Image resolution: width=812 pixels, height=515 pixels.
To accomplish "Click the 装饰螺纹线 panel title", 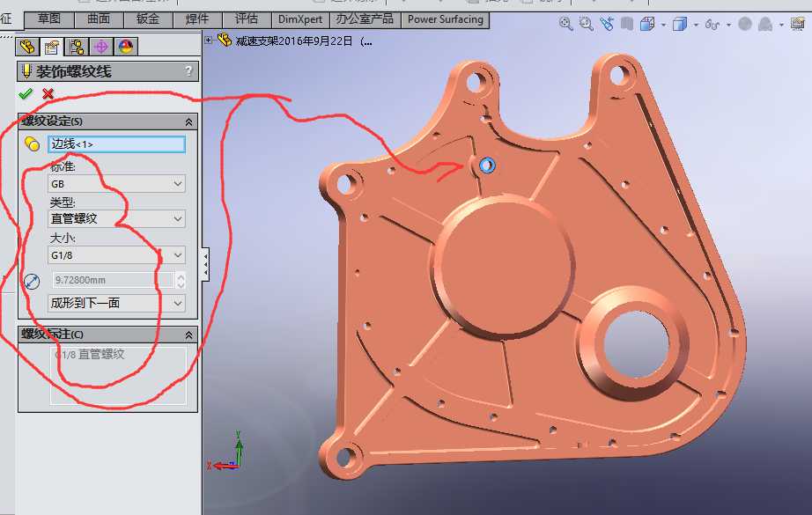I will point(73,71).
